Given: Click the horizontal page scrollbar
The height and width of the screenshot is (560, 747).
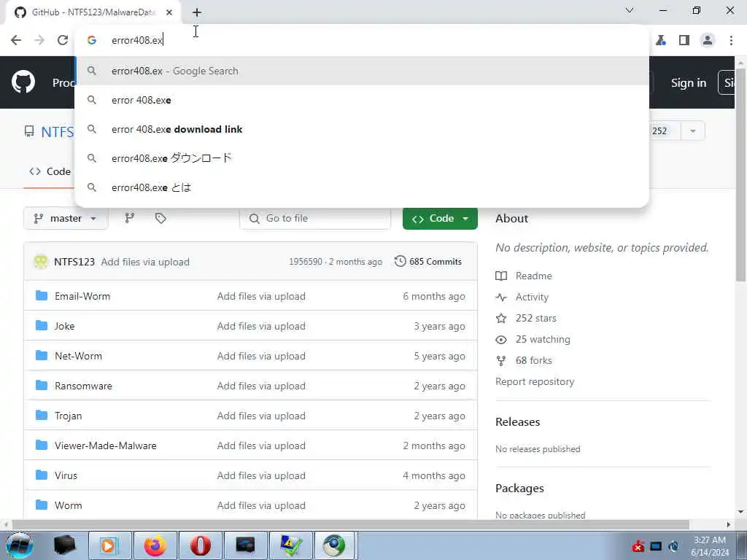Looking at the screenshot, I should pos(350,525).
